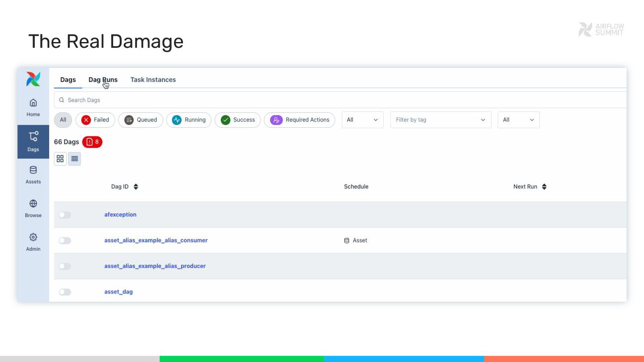Filter dags by Queued status
The width and height of the screenshot is (644, 362).
[x=140, y=120]
